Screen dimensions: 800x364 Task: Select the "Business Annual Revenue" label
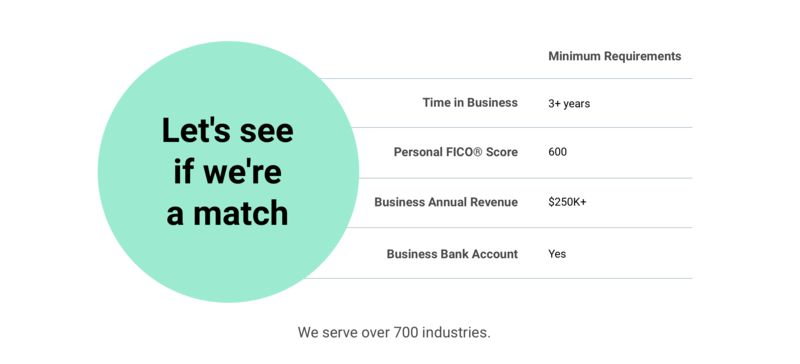[x=446, y=202]
